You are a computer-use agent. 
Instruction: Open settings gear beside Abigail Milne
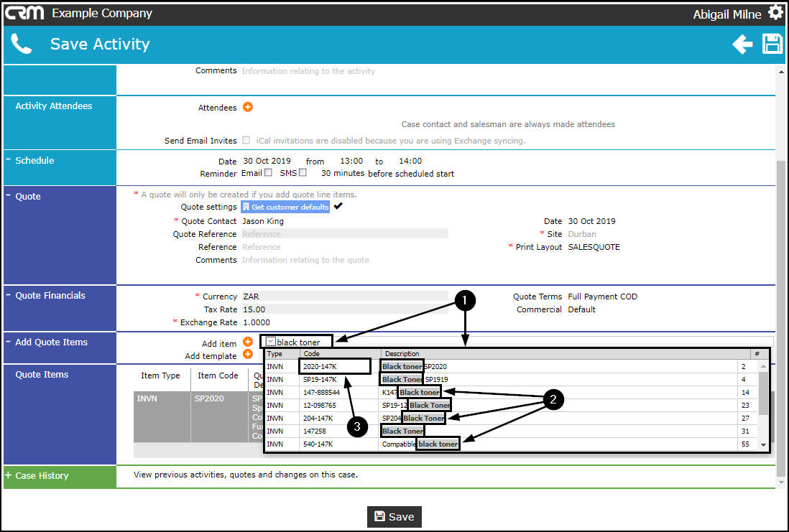pos(775,13)
